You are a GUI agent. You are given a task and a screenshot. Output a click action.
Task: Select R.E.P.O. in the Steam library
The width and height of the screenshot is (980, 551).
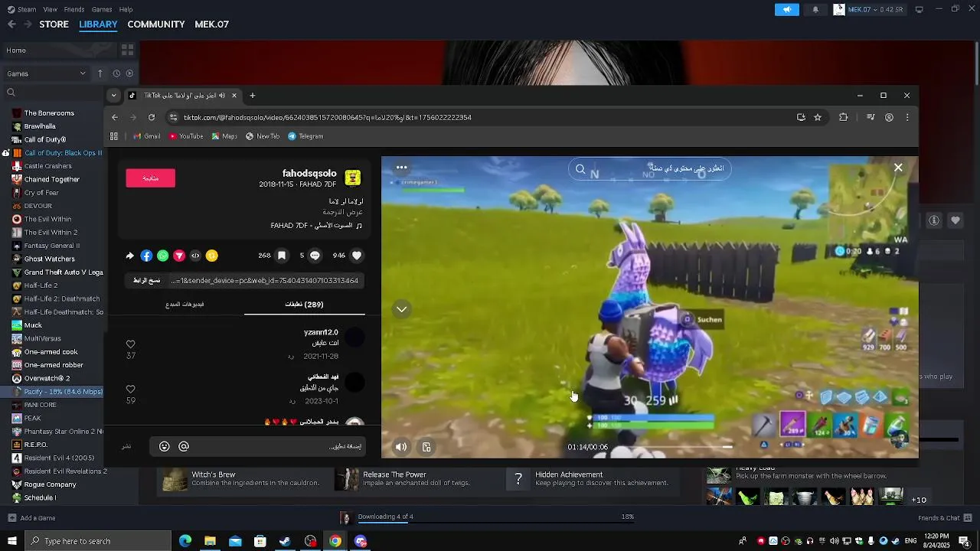click(35, 445)
